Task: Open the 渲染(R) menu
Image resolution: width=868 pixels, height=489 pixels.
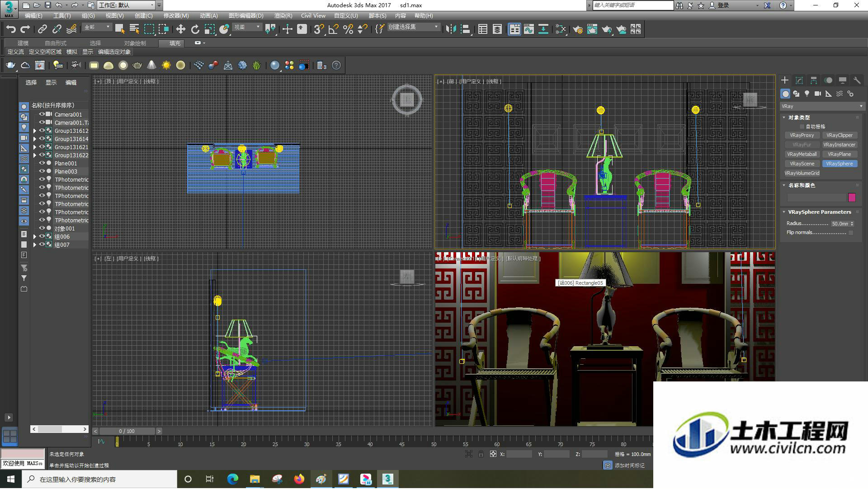Action: (x=283, y=16)
